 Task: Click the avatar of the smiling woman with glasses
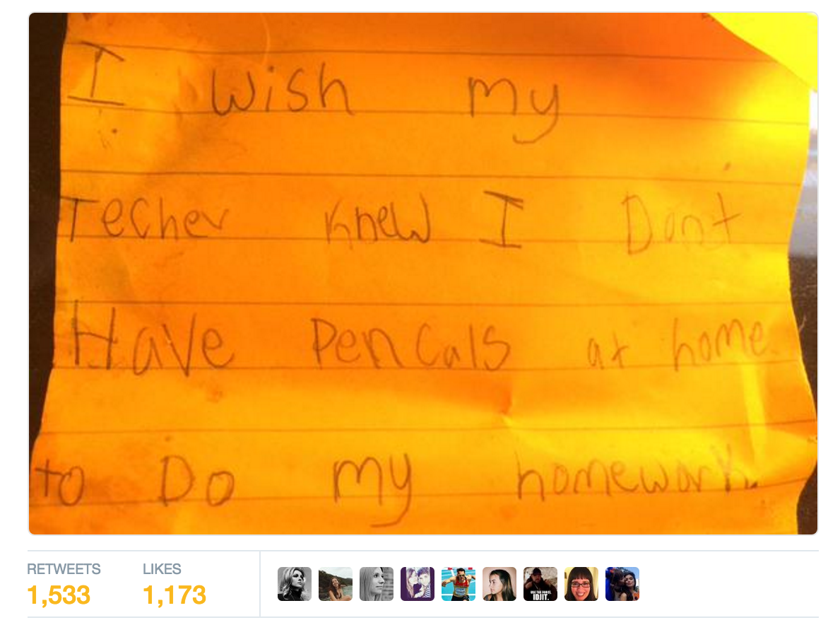click(581, 584)
